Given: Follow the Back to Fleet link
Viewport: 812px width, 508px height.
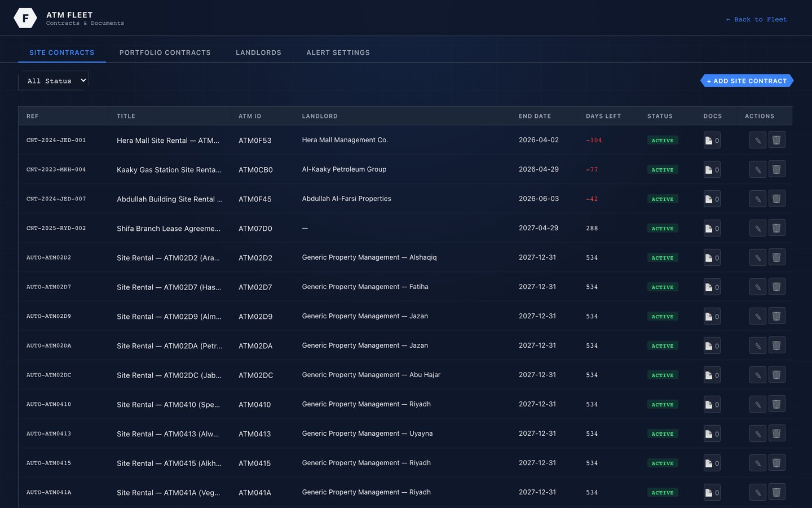Looking at the screenshot, I should pyautogui.click(x=756, y=19).
